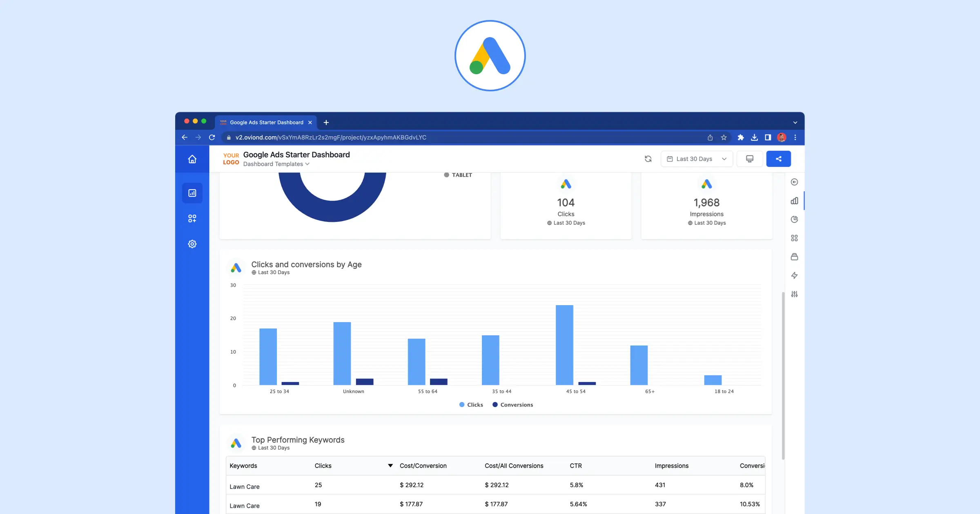This screenshot has height=514, width=980.
Task: Open browser downloads icon
Action: (754, 137)
